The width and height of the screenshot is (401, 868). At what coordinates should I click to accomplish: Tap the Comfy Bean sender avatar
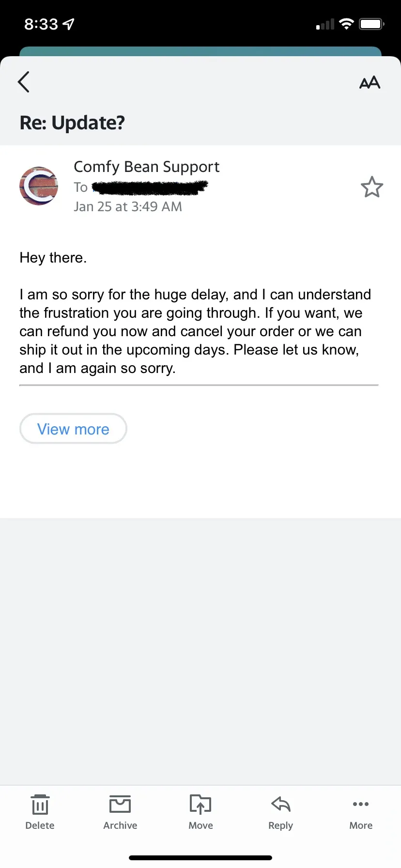coord(39,186)
